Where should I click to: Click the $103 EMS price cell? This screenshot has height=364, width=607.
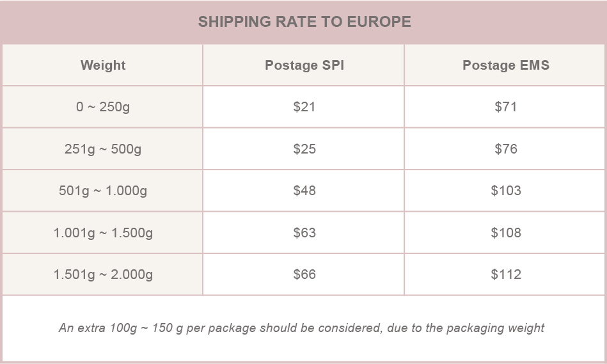point(505,191)
